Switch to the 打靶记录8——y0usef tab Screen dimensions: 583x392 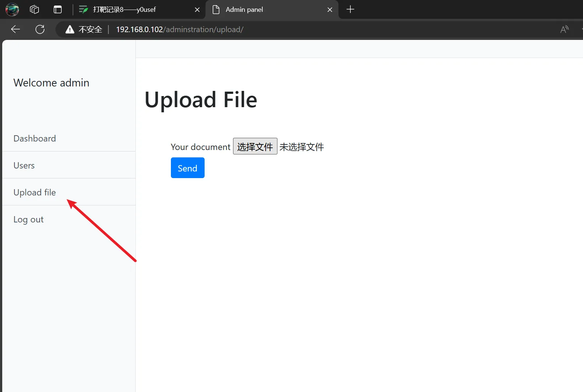click(x=124, y=10)
